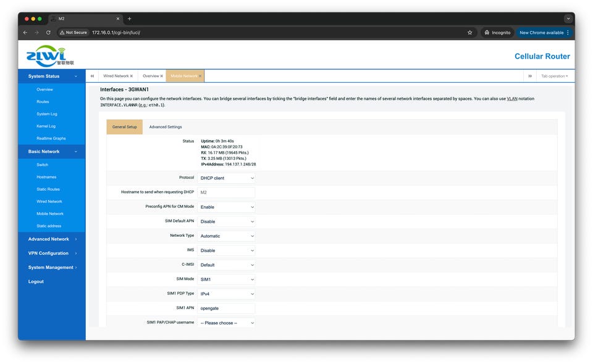The image size is (593, 364).
Task: Open Wired Network in the sidebar
Action: 49,202
